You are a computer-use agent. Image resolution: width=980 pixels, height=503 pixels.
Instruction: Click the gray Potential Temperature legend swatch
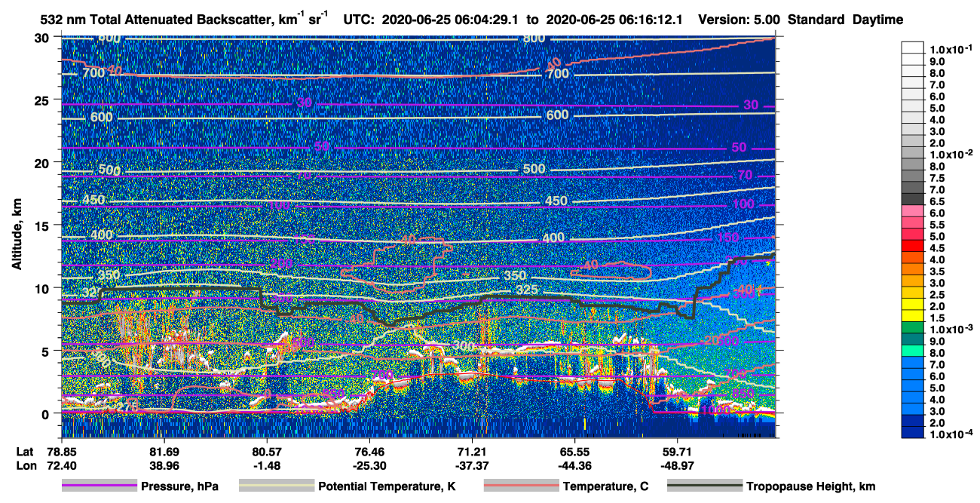276,486
